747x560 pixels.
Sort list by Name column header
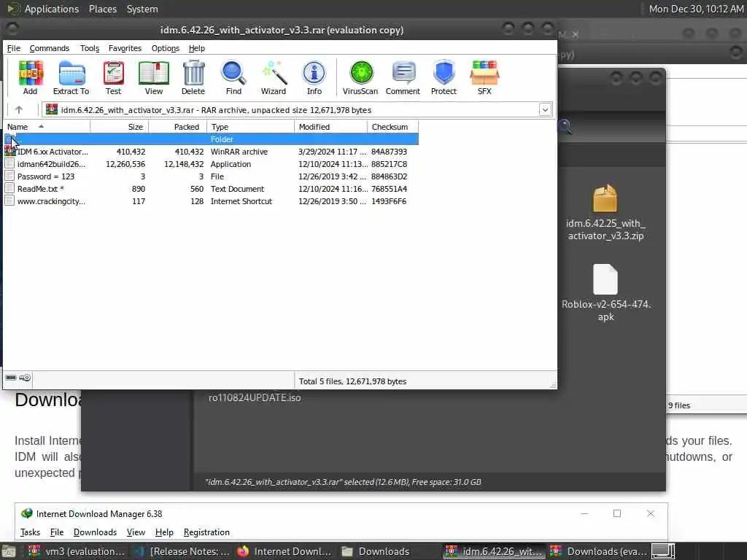pyautogui.click(x=47, y=127)
